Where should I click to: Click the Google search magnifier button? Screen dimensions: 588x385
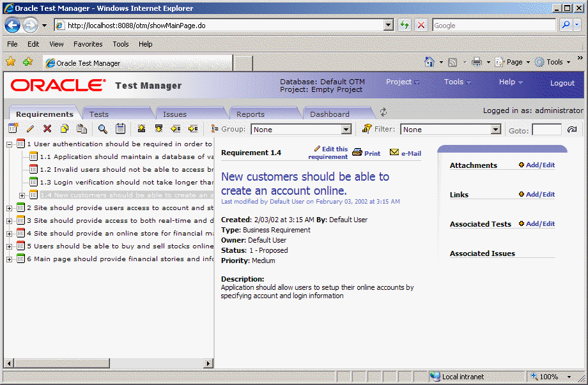pyautogui.click(x=566, y=25)
